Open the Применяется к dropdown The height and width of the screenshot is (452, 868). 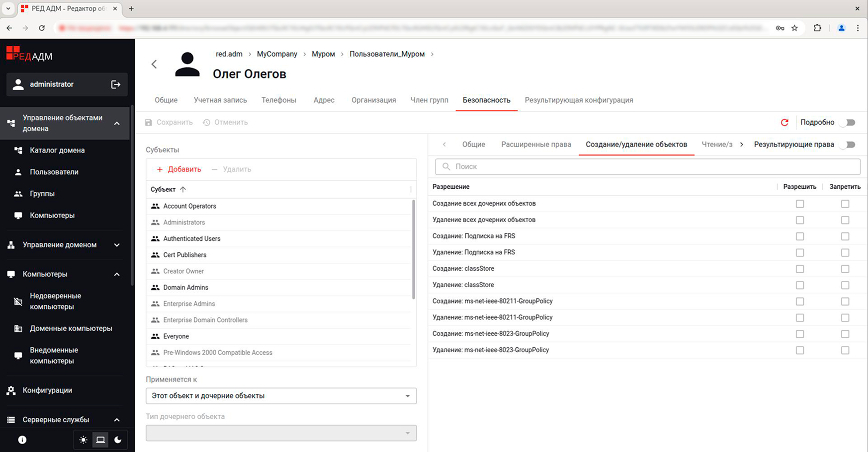[x=281, y=396]
